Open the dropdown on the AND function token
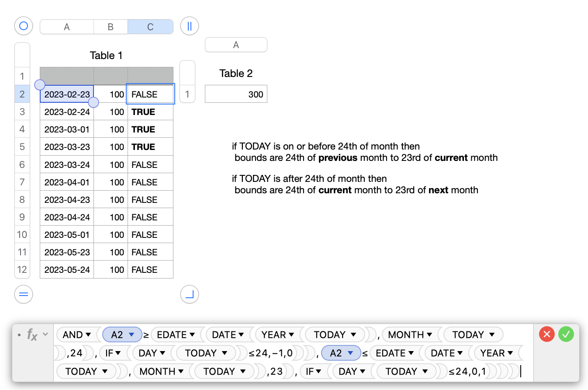The width and height of the screenshot is (588, 390). (87, 334)
